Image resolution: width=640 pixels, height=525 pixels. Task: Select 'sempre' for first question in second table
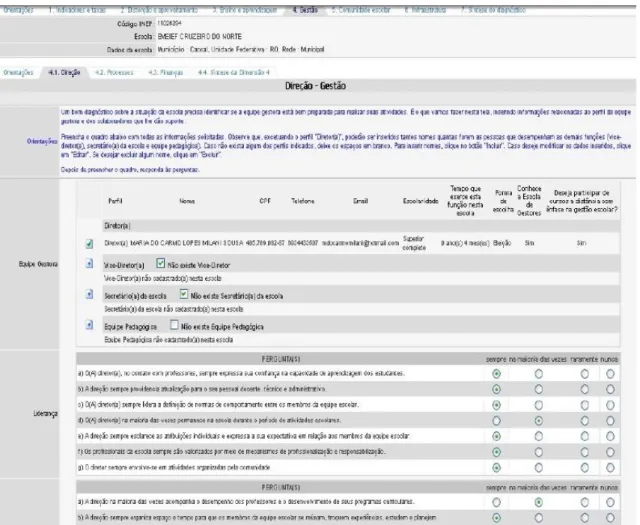pos(496,502)
